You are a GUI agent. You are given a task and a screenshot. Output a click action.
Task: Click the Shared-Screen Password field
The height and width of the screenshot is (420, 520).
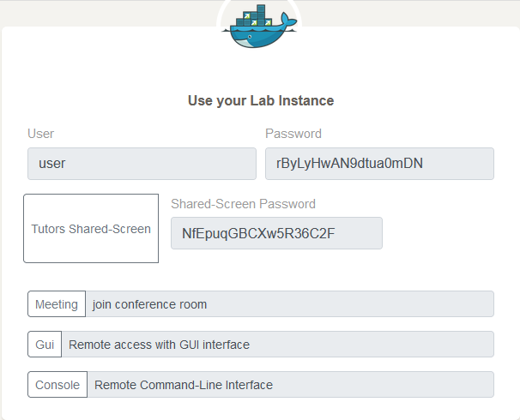(276, 233)
